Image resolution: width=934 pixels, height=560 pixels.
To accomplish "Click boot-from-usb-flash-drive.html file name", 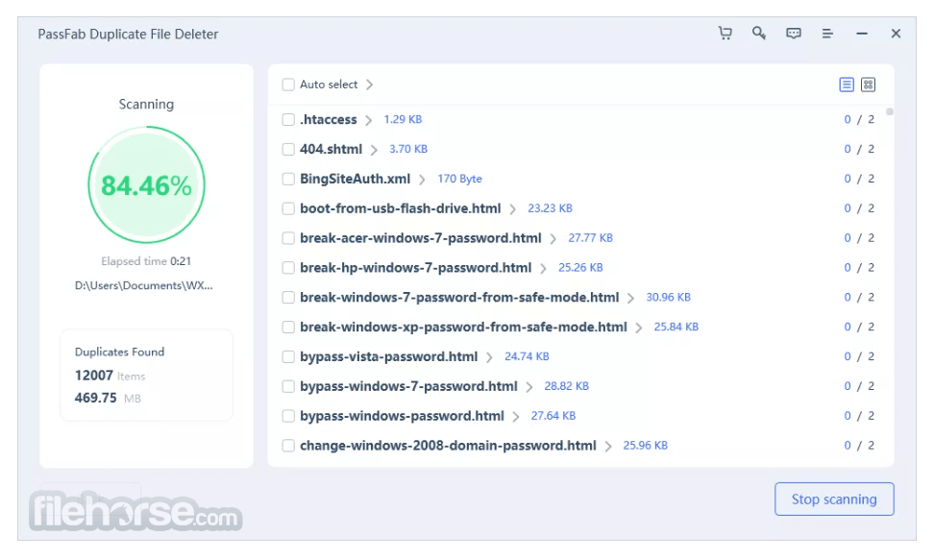I will pyautogui.click(x=401, y=208).
